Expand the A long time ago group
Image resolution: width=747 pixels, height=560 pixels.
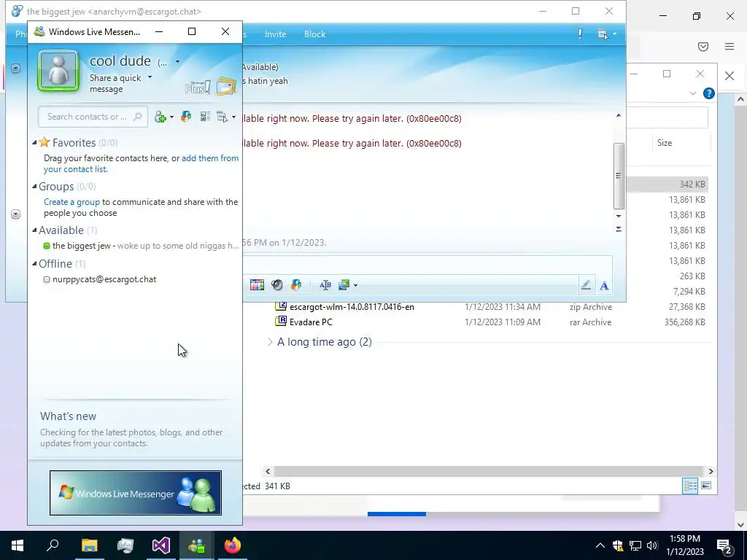pyautogui.click(x=270, y=342)
